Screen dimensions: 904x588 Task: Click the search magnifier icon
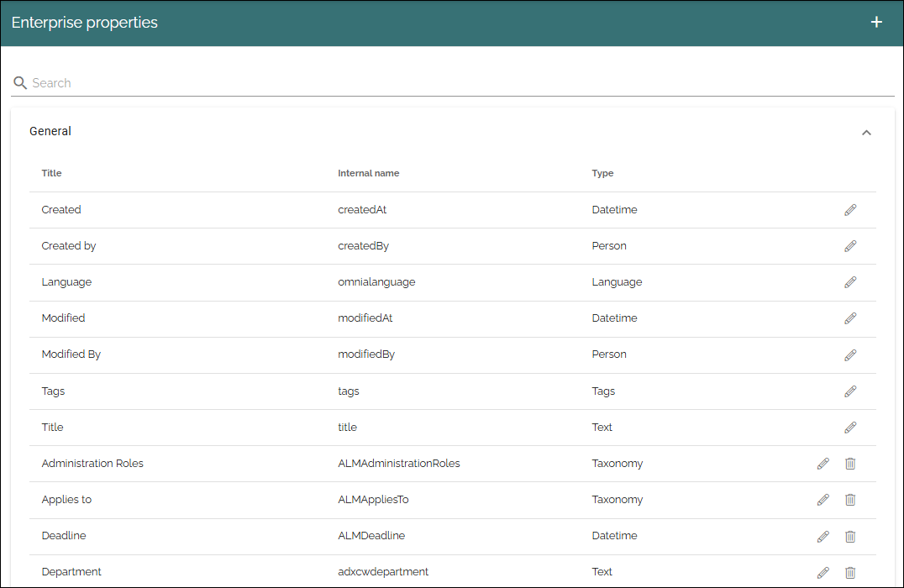pos(20,83)
